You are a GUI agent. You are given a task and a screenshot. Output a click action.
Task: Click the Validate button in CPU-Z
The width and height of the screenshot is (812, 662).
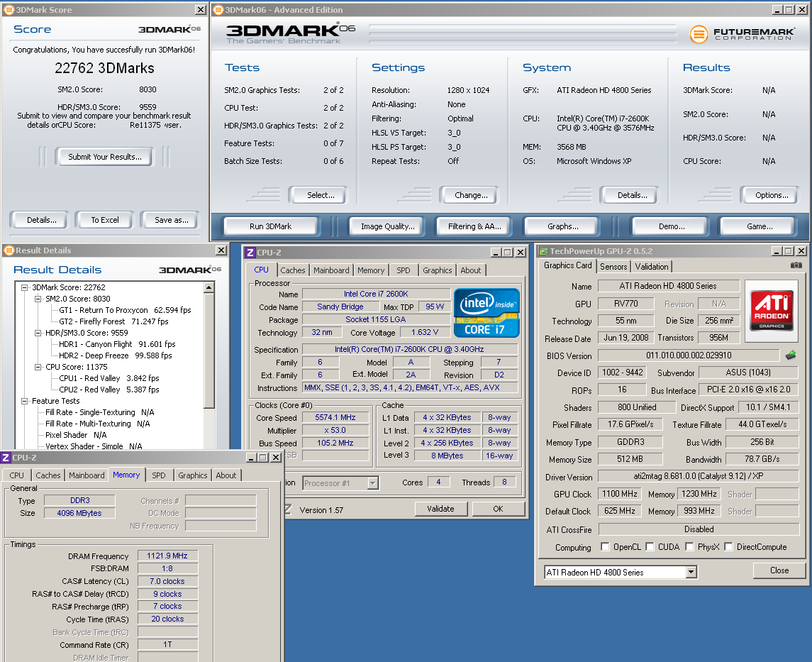click(x=440, y=509)
